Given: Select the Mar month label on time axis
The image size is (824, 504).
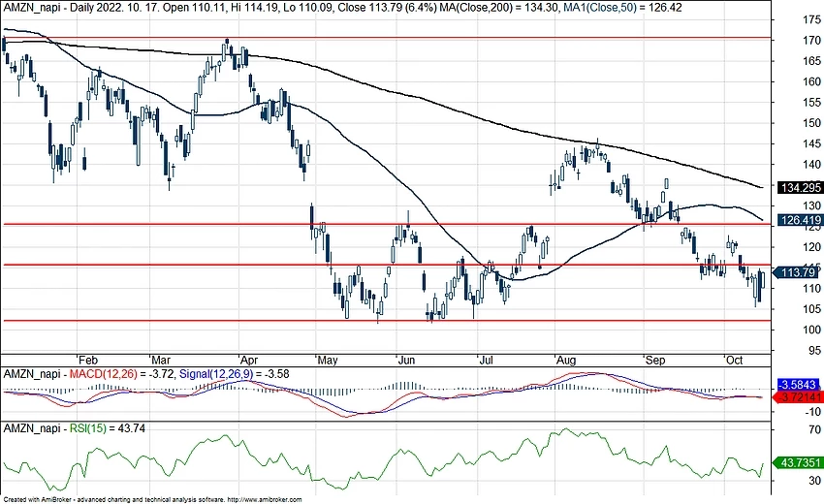Looking at the screenshot, I should (x=160, y=361).
